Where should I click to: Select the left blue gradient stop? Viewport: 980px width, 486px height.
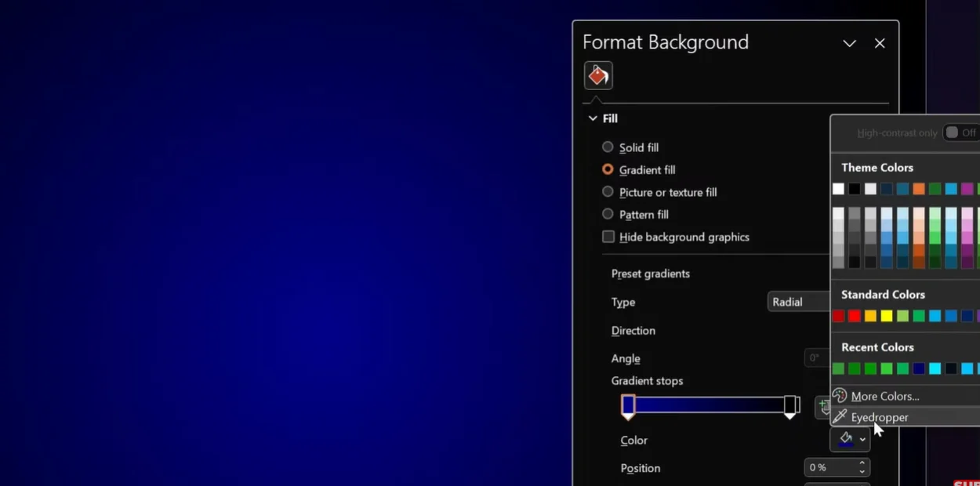click(628, 405)
